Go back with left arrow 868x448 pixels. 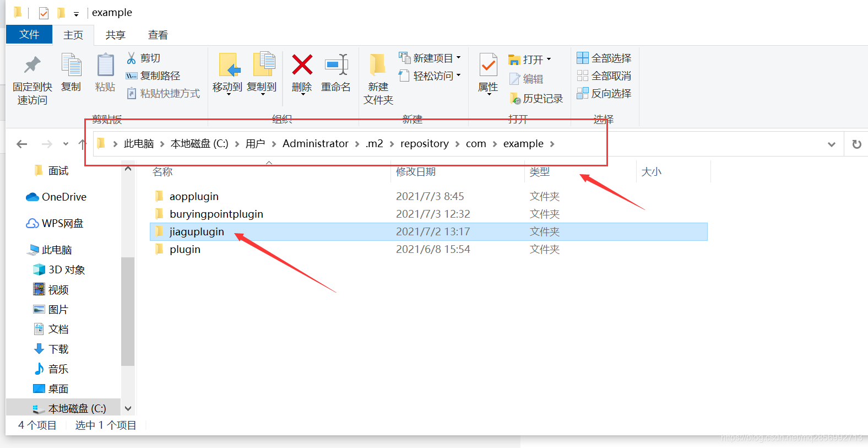coord(22,144)
